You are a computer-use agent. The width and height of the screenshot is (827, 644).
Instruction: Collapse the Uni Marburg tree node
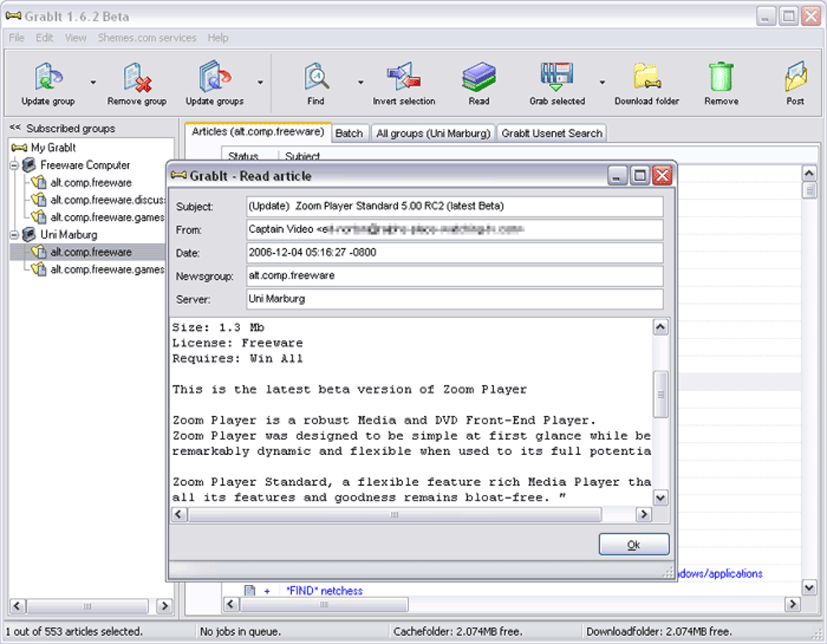pos(15,235)
